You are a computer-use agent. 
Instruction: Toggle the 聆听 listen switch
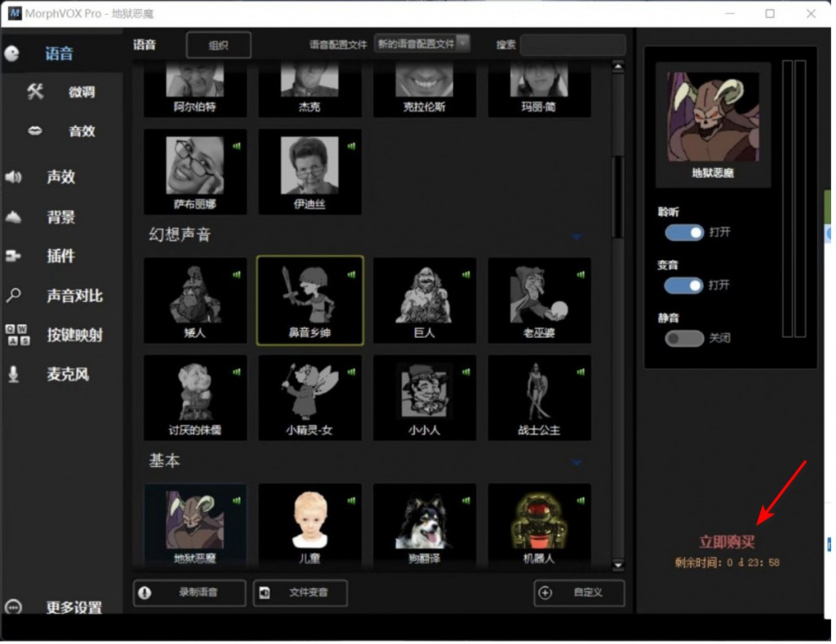[684, 233]
